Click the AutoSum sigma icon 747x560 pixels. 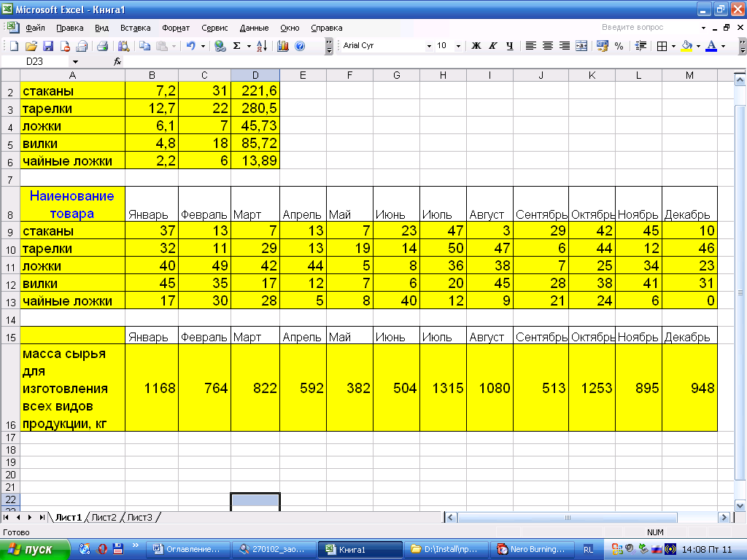[237, 46]
